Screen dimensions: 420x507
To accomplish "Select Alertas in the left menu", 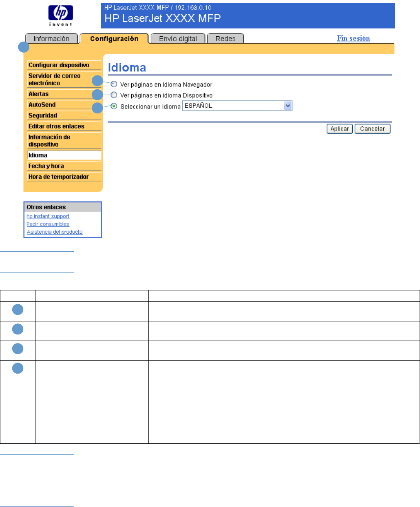I will point(64,94).
